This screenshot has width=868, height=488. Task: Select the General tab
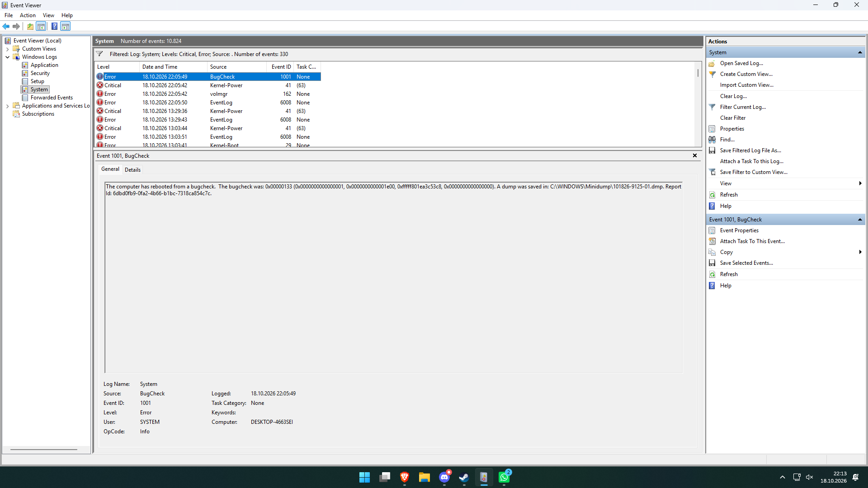point(110,169)
